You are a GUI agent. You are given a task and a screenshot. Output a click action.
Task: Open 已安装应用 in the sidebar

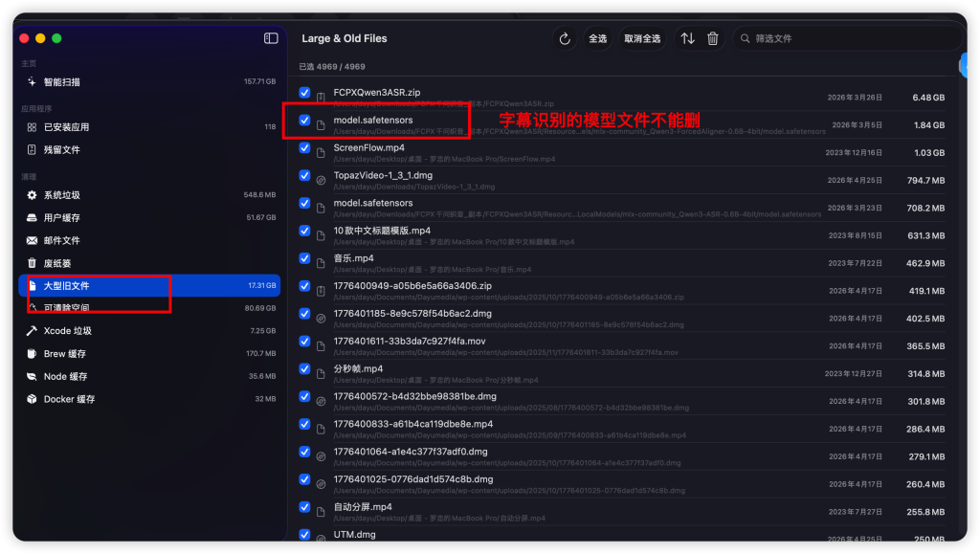66,127
